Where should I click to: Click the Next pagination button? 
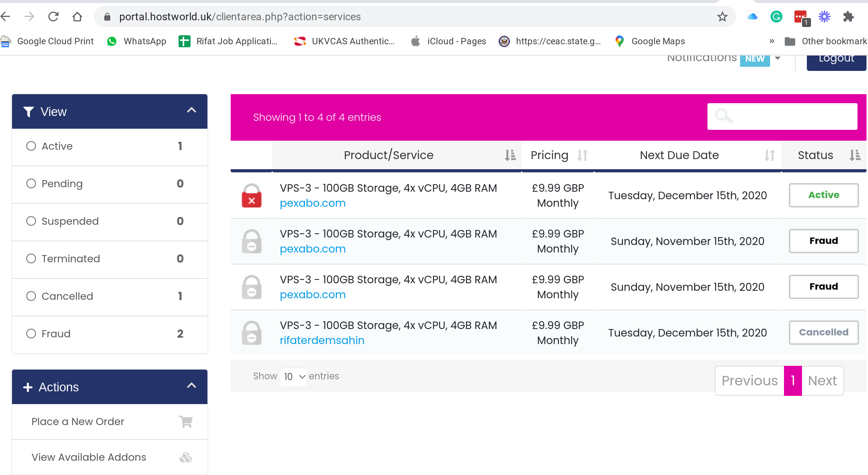coord(823,381)
